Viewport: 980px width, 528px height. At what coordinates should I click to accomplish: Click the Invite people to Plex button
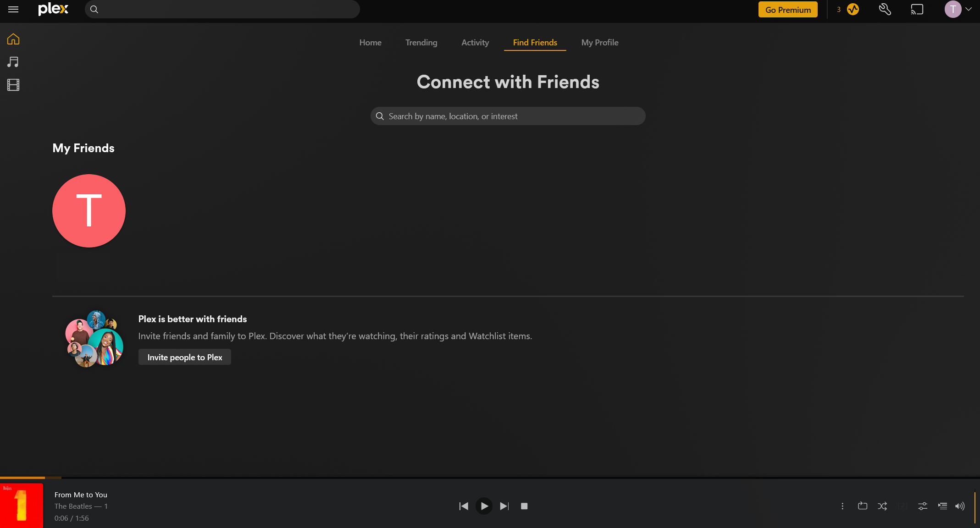point(184,357)
